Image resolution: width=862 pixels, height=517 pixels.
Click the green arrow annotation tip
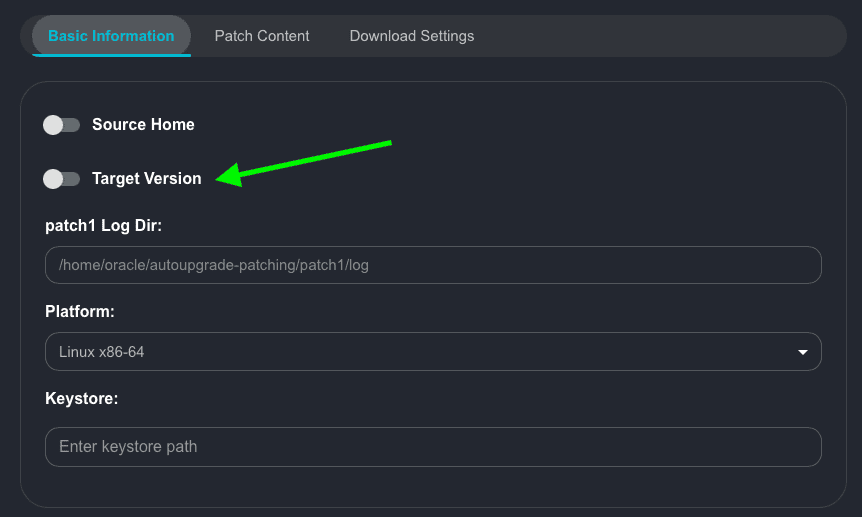pyautogui.click(x=221, y=178)
